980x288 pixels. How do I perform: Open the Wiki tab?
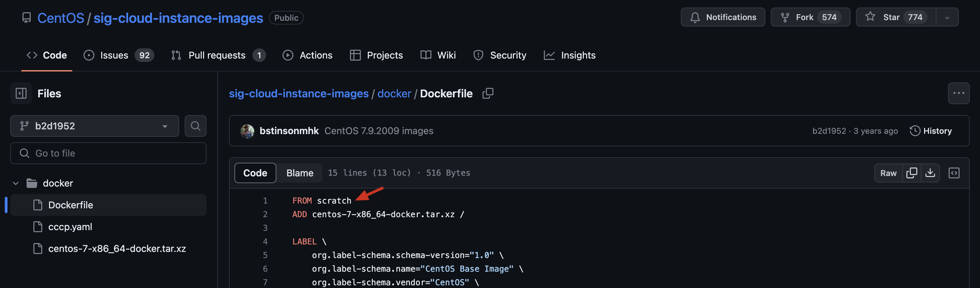438,55
